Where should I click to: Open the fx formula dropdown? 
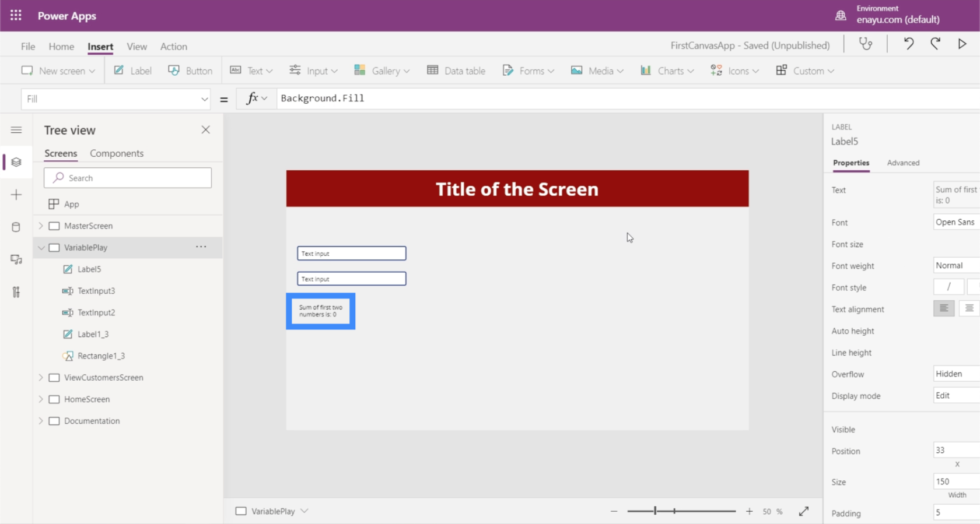pos(256,99)
